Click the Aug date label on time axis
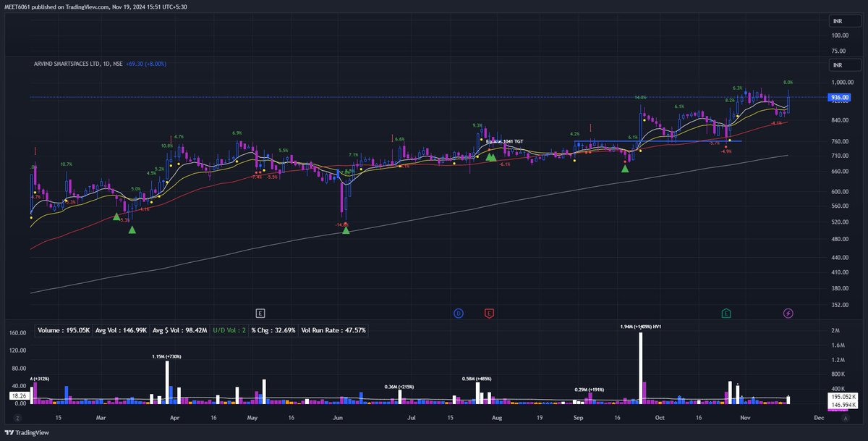 496,418
